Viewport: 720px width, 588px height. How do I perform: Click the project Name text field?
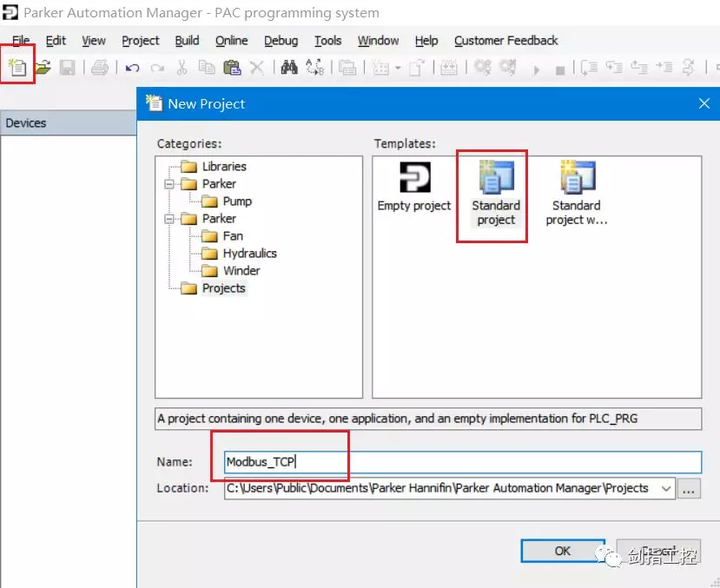460,462
